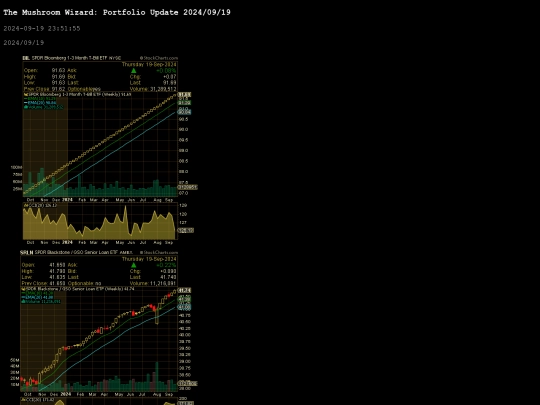Click the BIL chart header title text
Screen dimensions: 540x405
coord(72,58)
